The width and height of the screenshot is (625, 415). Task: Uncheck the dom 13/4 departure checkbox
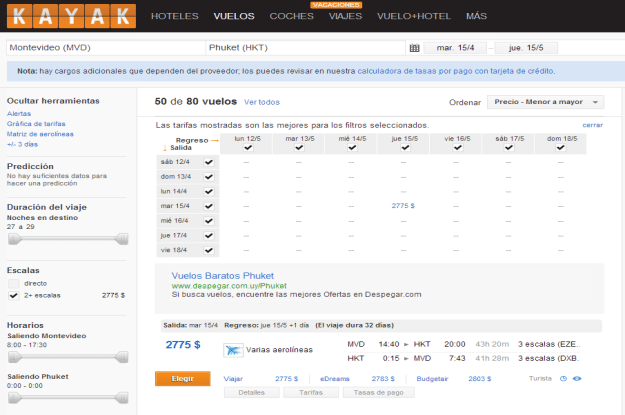pyautogui.click(x=209, y=177)
